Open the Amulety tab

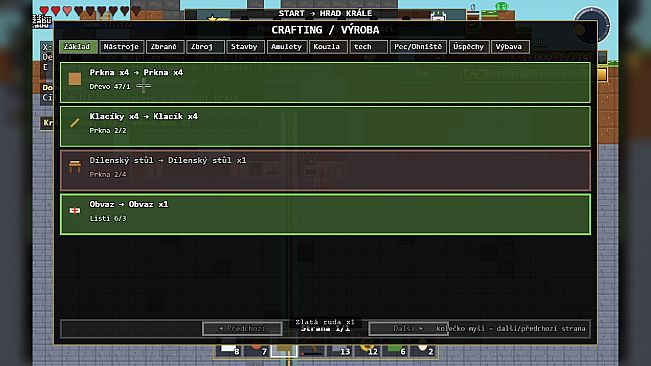[286, 47]
